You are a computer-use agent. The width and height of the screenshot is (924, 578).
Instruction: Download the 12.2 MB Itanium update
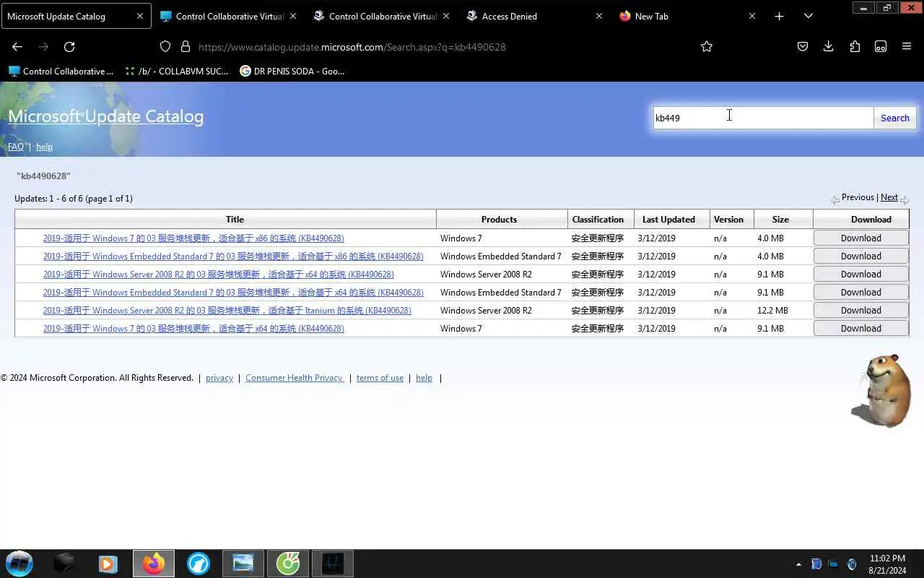tap(860, 310)
